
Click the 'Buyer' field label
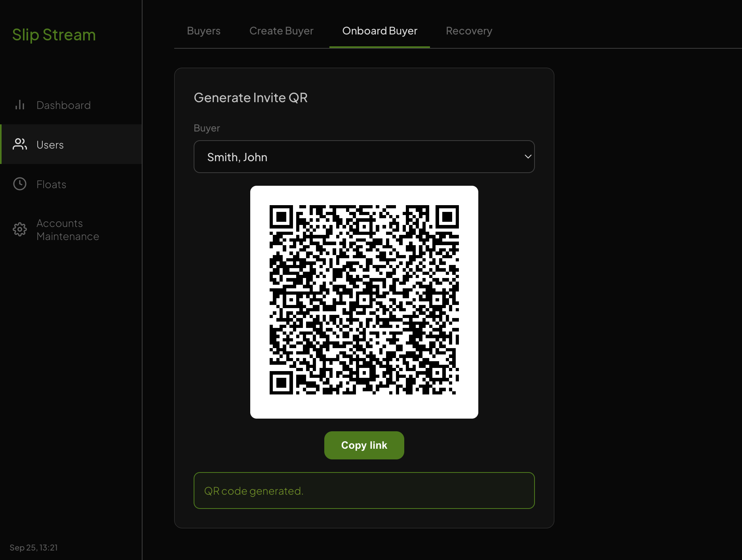coord(207,128)
